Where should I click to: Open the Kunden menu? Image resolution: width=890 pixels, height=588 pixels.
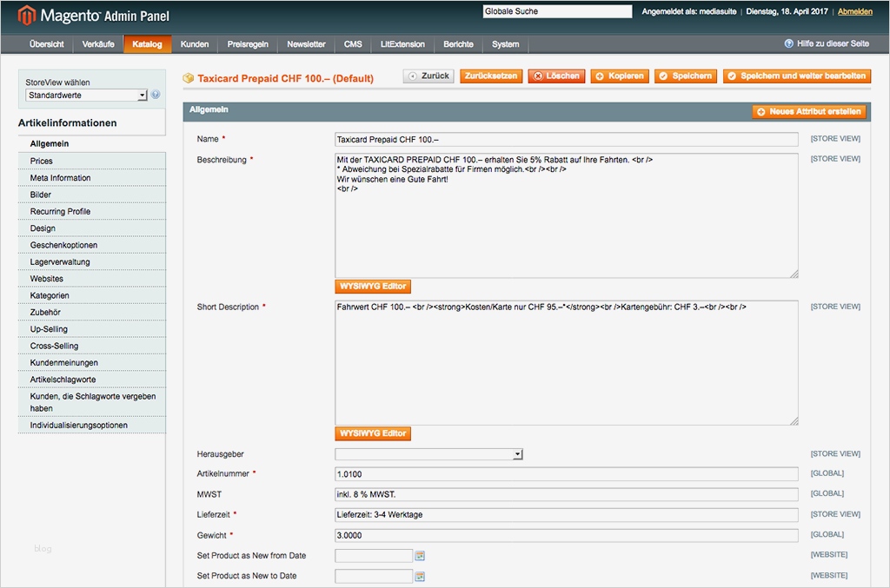[x=195, y=44]
